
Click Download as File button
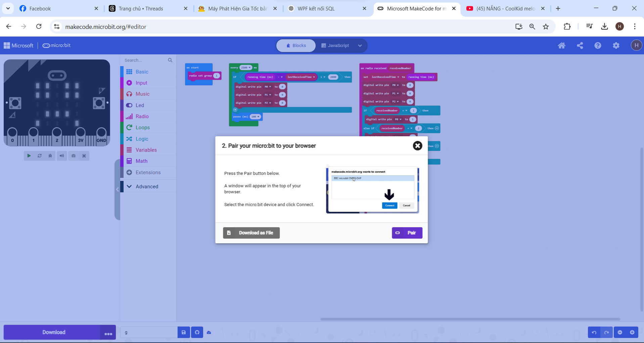pos(251,233)
